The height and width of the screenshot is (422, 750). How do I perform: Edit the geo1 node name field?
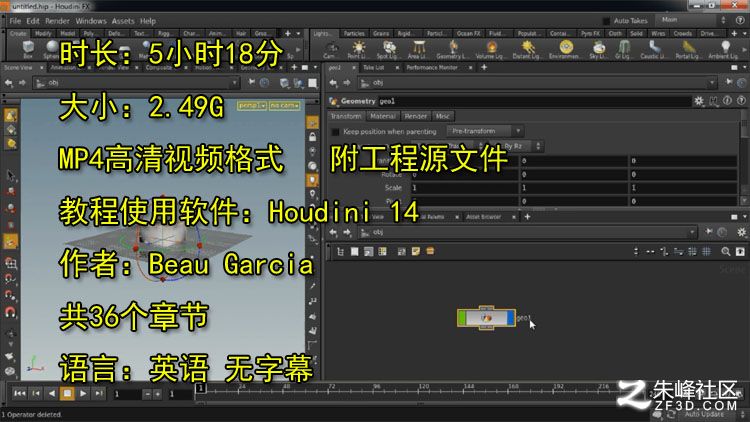[x=533, y=101]
